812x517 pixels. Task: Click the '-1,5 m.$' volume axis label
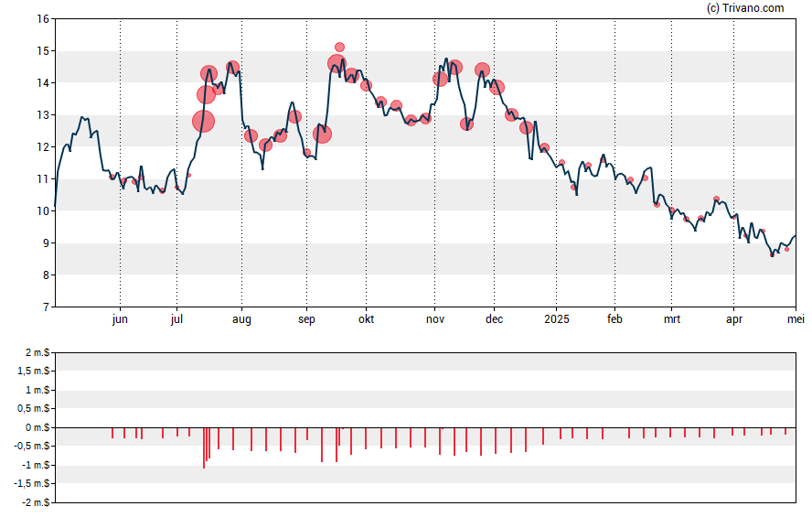[x=32, y=483]
